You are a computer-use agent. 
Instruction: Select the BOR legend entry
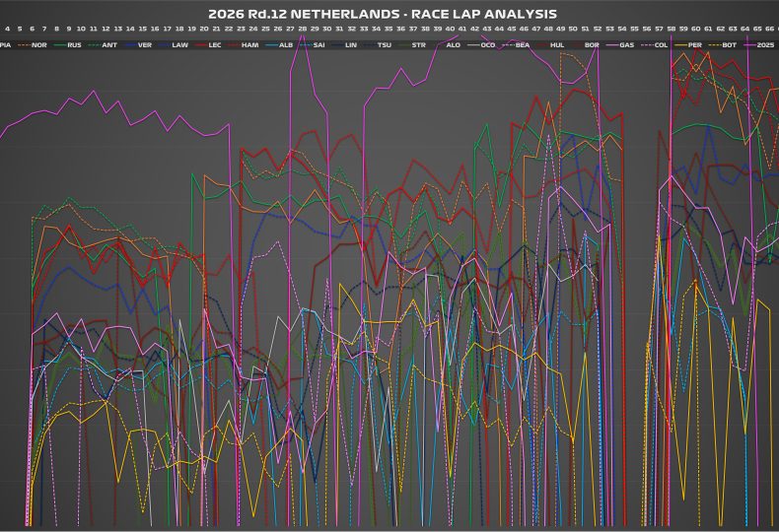pyautogui.click(x=586, y=45)
